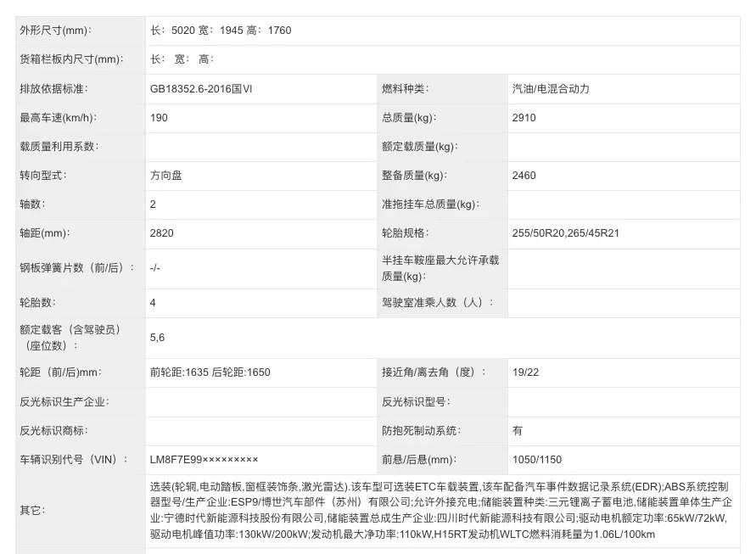
Task: Click the 半挂车鞍座最大允许承载质量 label
Action: coord(440,268)
